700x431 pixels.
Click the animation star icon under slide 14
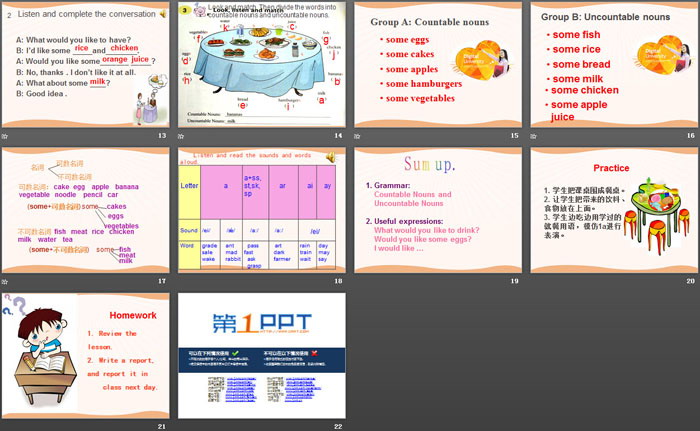(181, 136)
